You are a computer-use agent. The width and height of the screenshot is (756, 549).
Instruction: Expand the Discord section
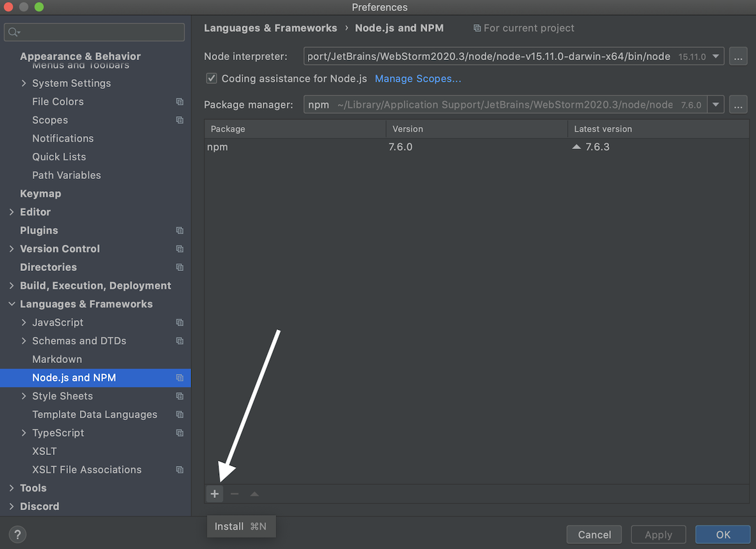[x=12, y=506]
